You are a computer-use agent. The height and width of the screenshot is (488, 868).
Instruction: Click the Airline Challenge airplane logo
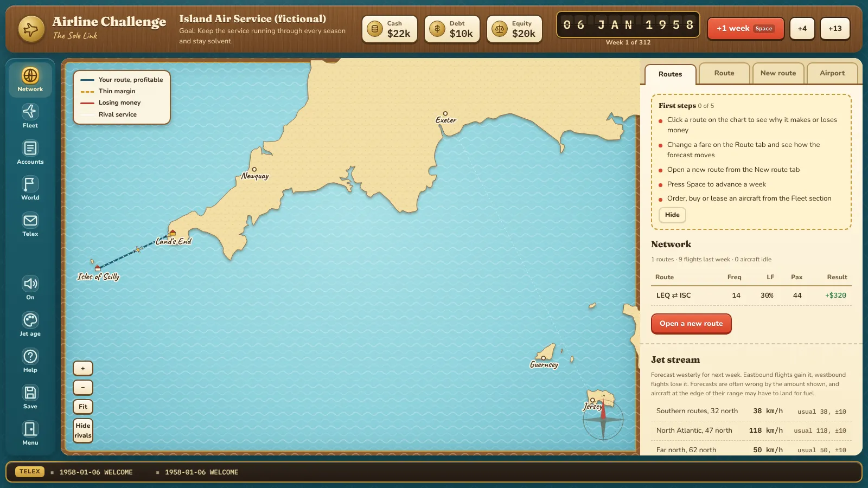(x=31, y=29)
